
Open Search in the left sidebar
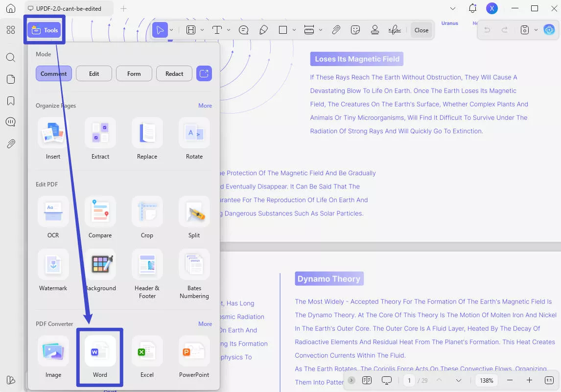click(11, 57)
